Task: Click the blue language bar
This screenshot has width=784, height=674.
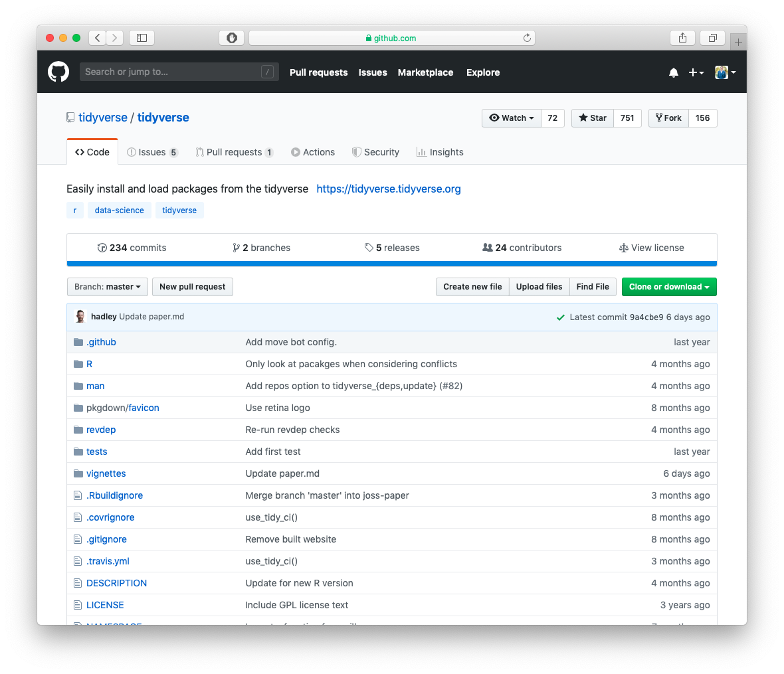Action: click(392, 264)
